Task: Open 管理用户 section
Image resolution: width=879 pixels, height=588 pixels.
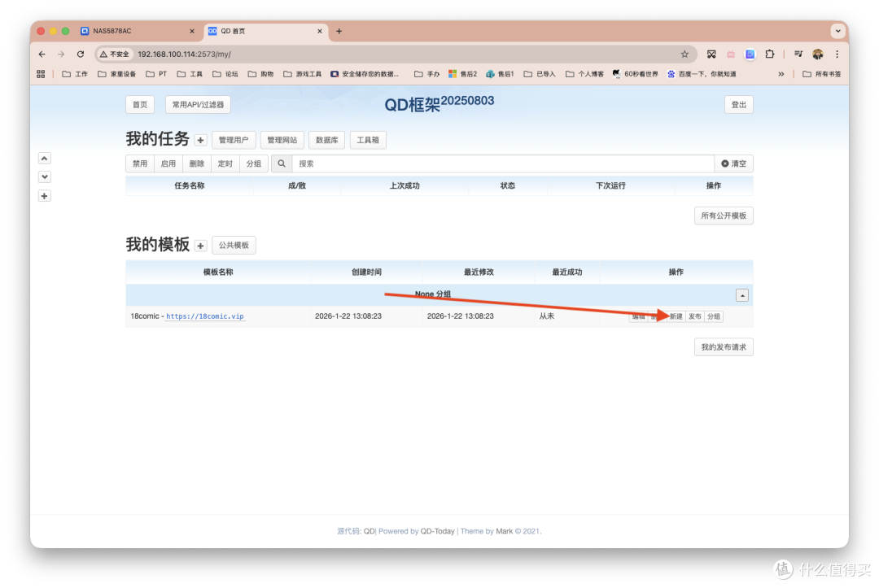Action: coord(234,140)
